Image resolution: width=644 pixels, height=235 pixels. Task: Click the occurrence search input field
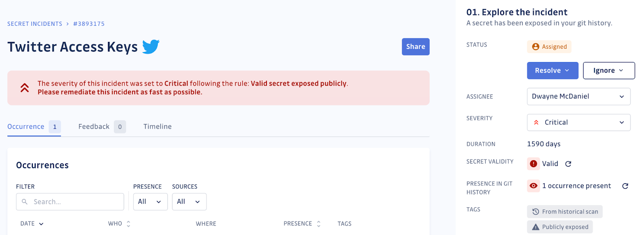pos(70,202)
